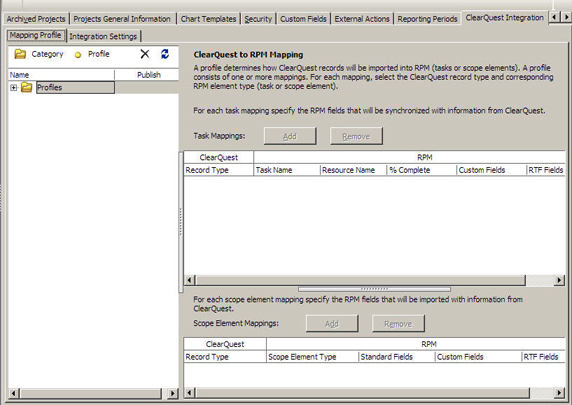Click Add for Task Mappings
The width and height of the screenshot is (572, 405).
tap(290, 136)
